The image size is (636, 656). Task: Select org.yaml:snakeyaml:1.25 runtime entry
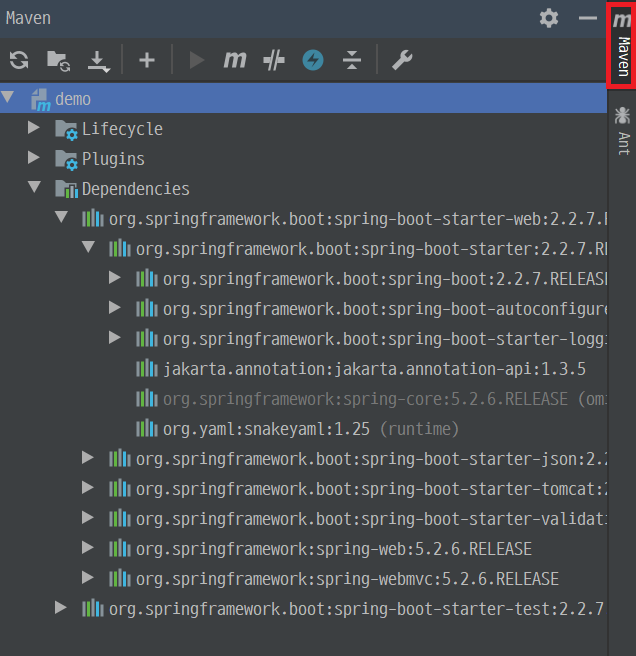point(311,429)
